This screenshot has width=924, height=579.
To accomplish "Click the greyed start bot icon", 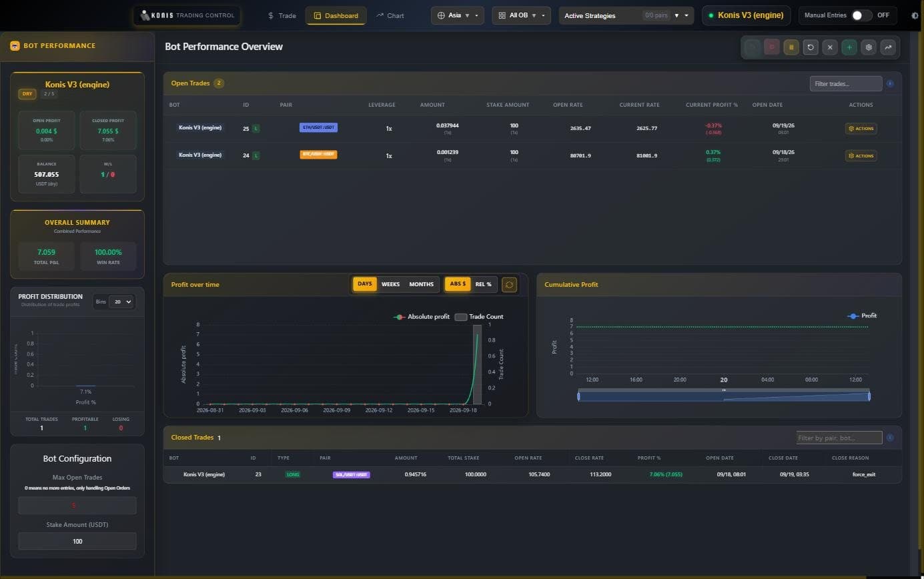I will coord(753,47).
